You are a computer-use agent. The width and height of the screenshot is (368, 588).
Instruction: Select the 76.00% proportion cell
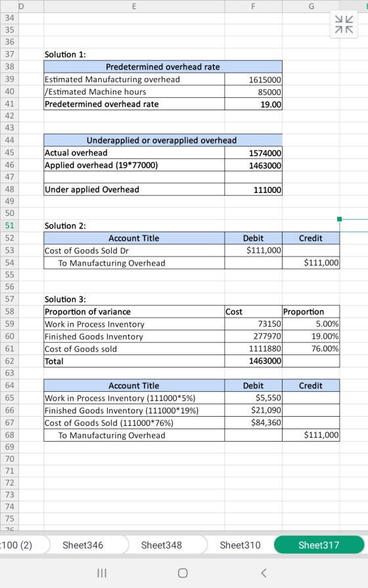pos(311,348)
